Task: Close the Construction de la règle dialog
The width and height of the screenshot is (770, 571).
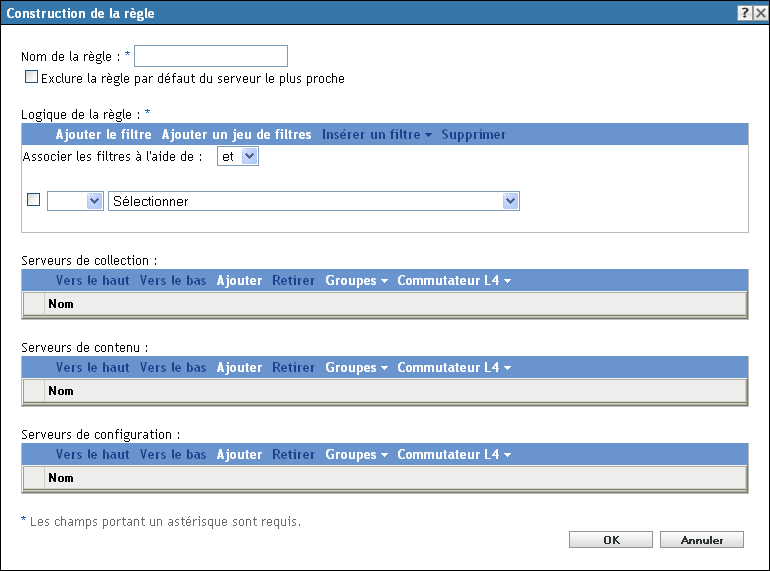Action: pyautogui.click(x=760, y=13)
